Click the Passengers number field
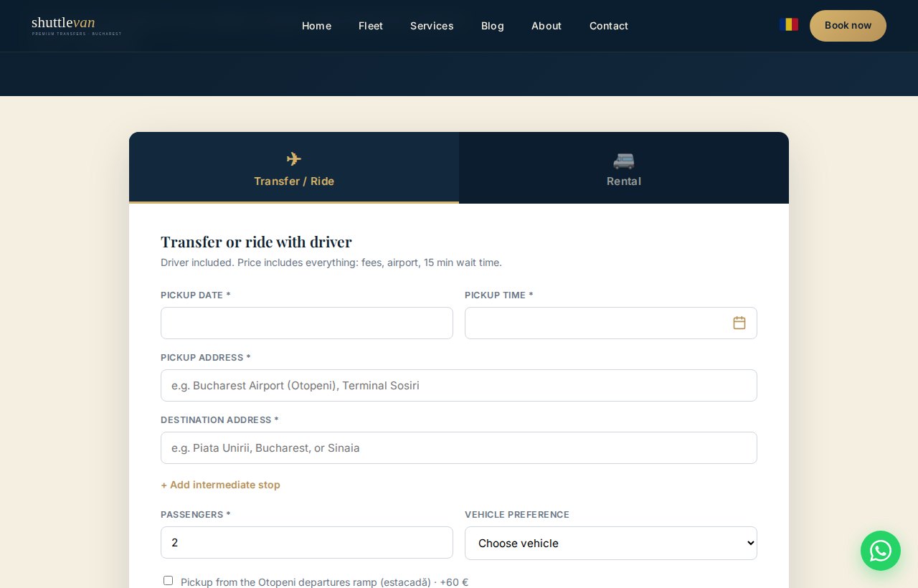918x588 pixels. coord(307,542)
